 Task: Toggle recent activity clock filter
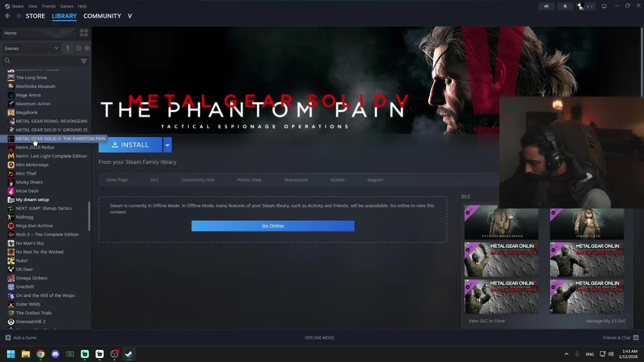point(78,48)
